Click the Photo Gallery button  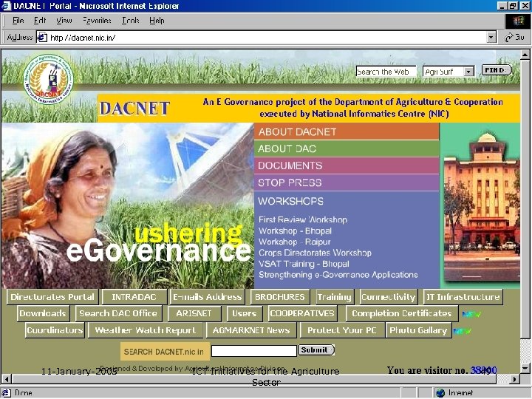(x=419, y=330)
